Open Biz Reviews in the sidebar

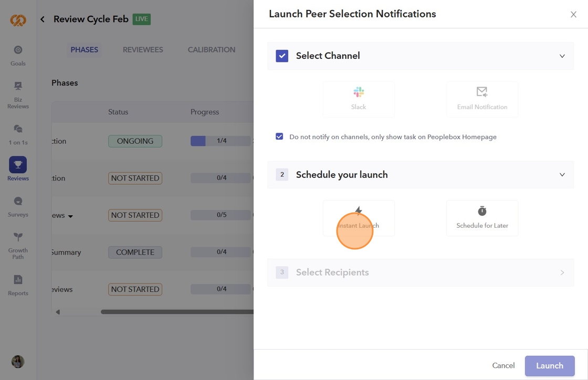[x=18, y=94]
